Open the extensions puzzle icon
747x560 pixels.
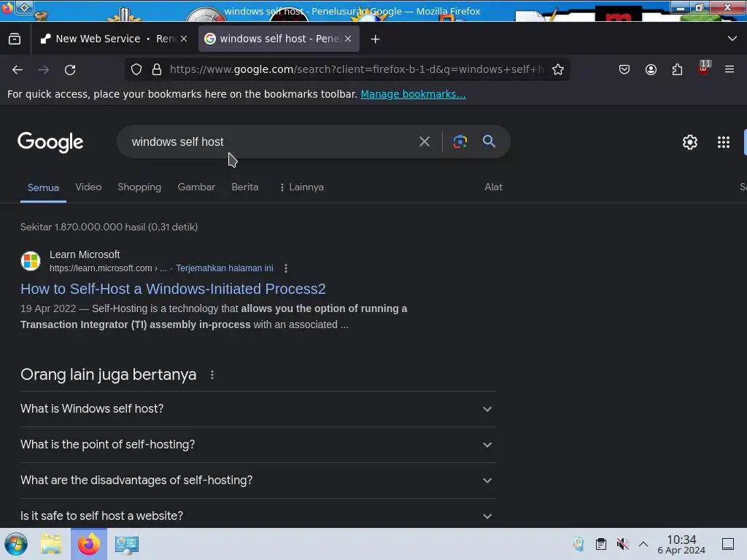[x=677, y=69]
